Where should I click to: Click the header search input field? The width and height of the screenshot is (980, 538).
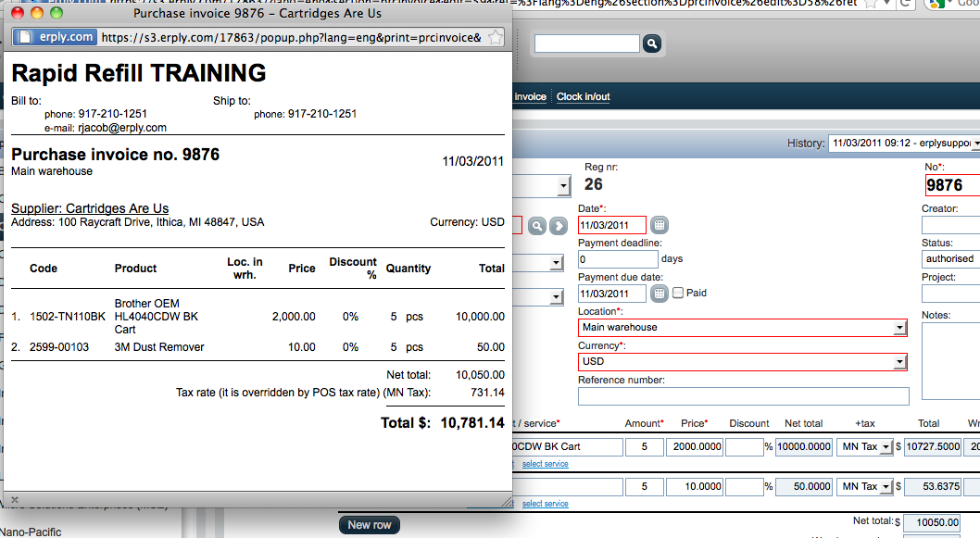click(587, 44)
